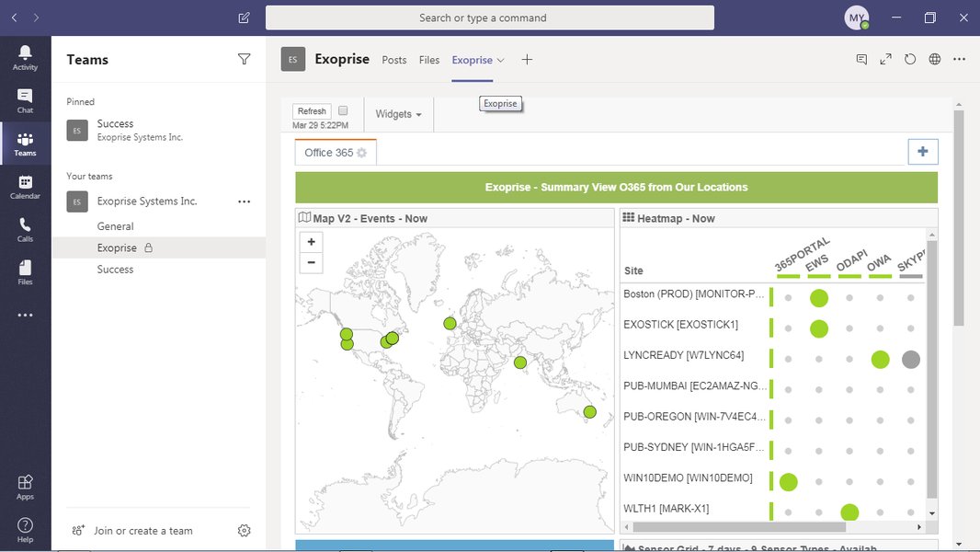Switch to the Files tab
This screenshot has height=552, width=980.
point(428,59)
